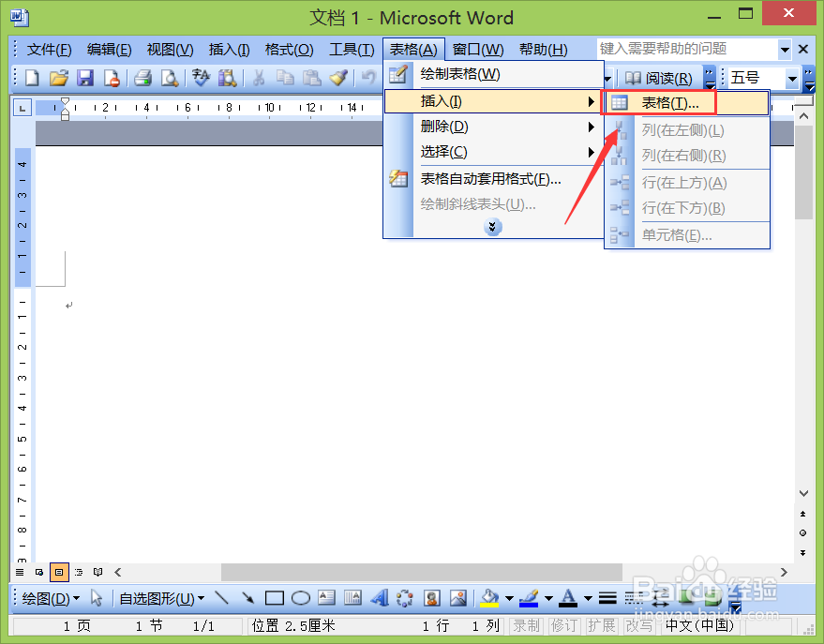Open the 五号 font size dropdown
This screenshot has width=824, height=644.
(x=792, y=80)
